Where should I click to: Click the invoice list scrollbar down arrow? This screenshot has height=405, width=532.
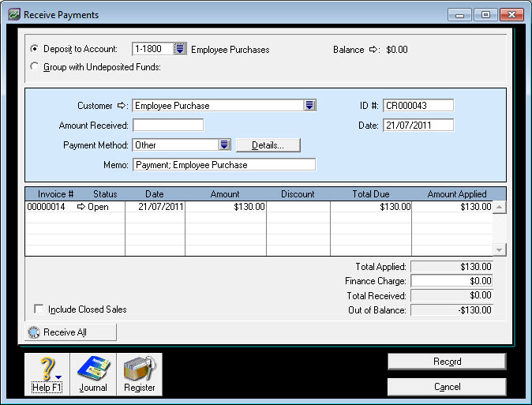(500, 249)
